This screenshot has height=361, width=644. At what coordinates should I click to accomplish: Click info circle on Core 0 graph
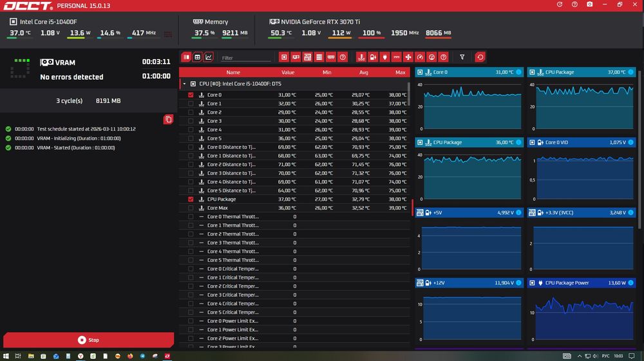coord(518,72)
